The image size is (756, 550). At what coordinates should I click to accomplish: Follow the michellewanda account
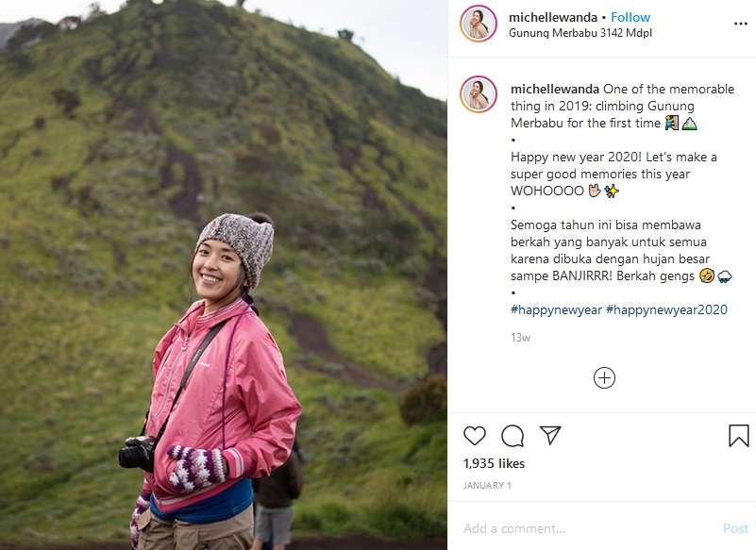[x=630, y=17]
